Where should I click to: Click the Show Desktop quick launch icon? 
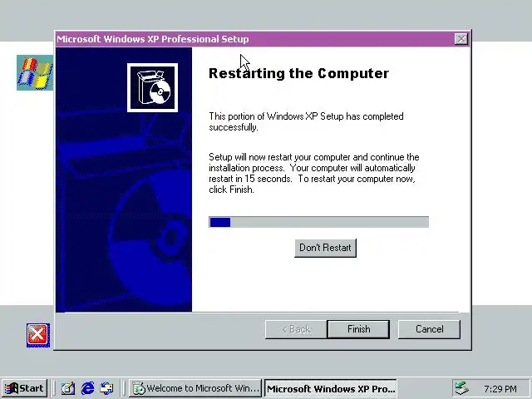pos(68,388)
